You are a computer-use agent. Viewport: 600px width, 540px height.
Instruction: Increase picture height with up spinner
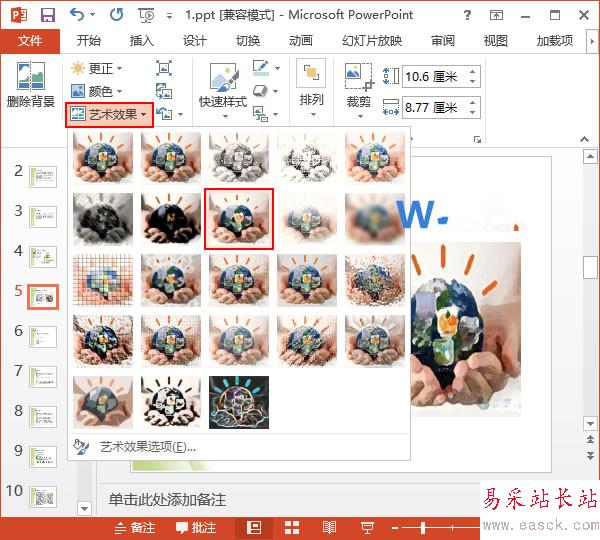click(x=473, y=72)
